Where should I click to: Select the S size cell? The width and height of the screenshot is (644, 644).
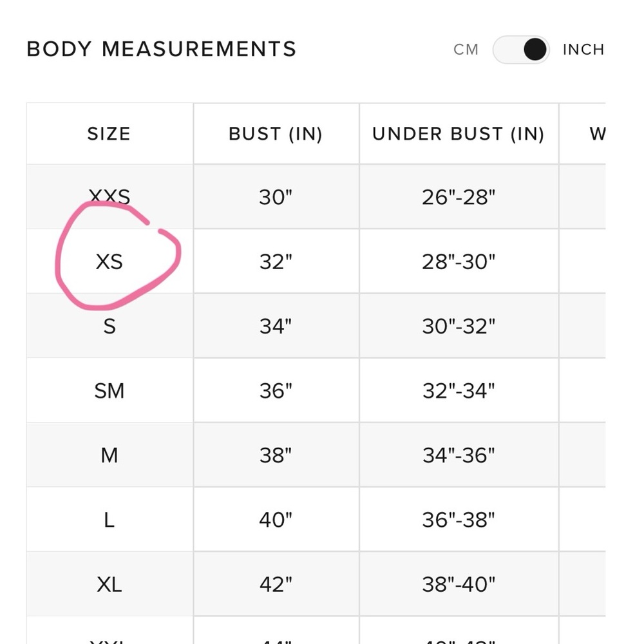coord(109,326)
